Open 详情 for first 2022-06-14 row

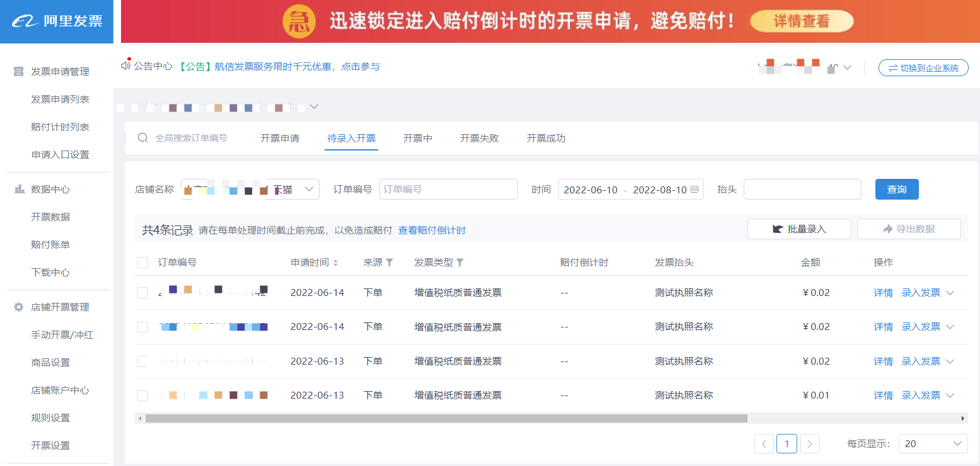click(884, 293)
